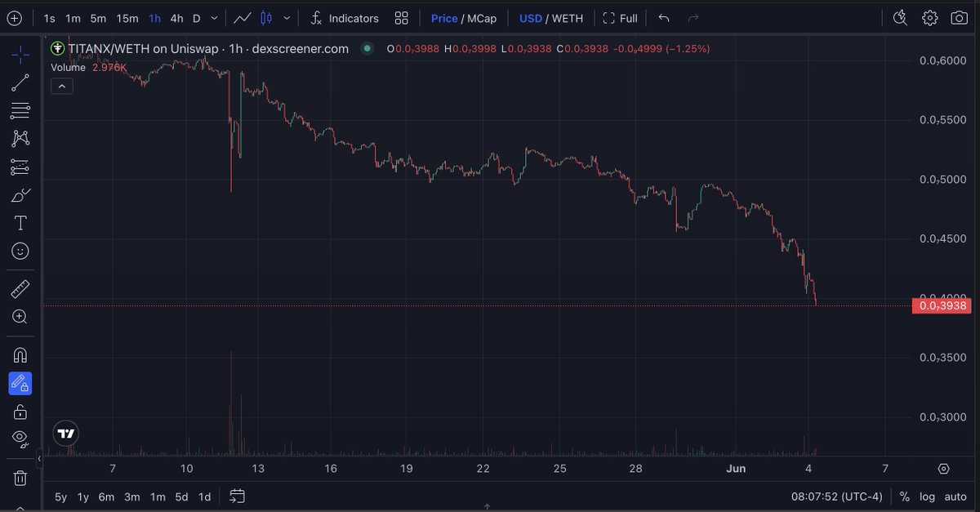Switch chart to MCap view
980x512 pixels.
(481, 18)
